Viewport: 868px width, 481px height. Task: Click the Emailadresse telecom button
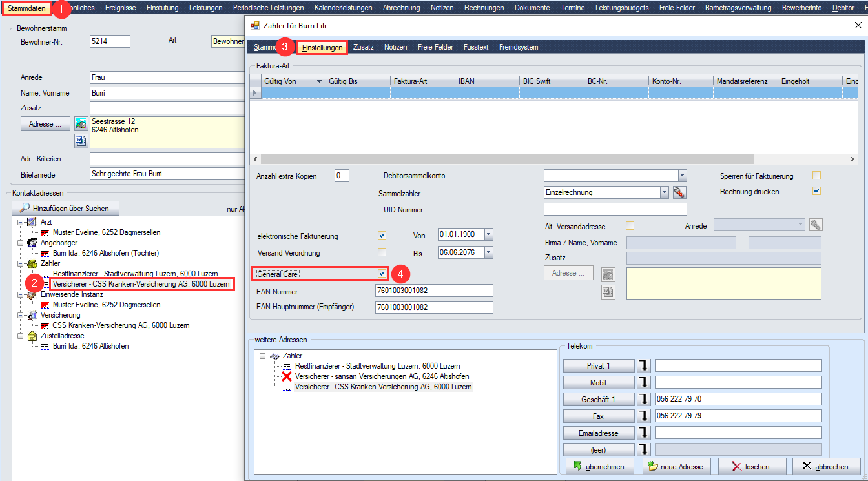tap(599, 433)
